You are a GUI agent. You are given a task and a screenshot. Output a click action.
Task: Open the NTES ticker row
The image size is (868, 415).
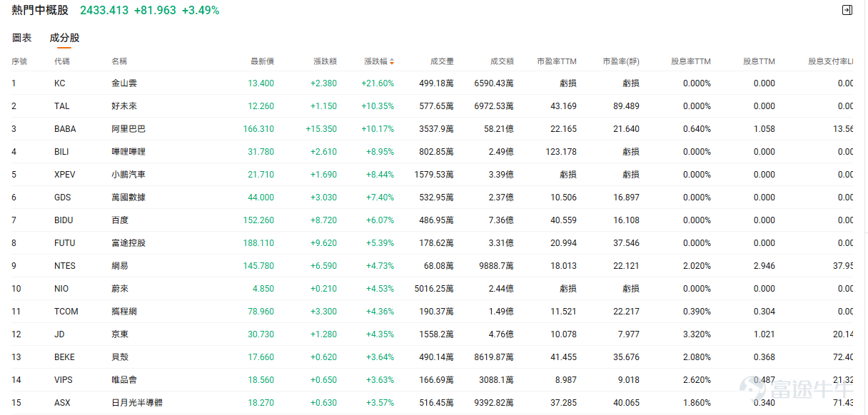pos(433,266)
